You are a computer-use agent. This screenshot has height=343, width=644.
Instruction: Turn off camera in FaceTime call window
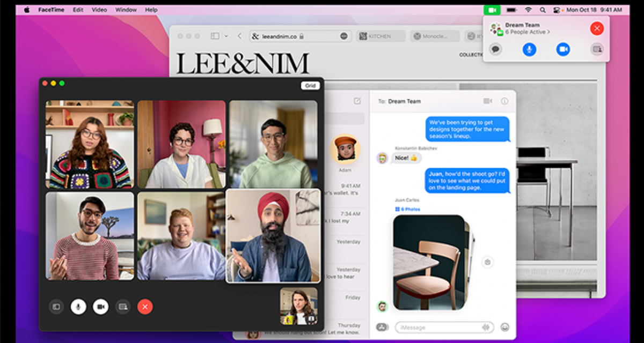[x=100, y=307]
